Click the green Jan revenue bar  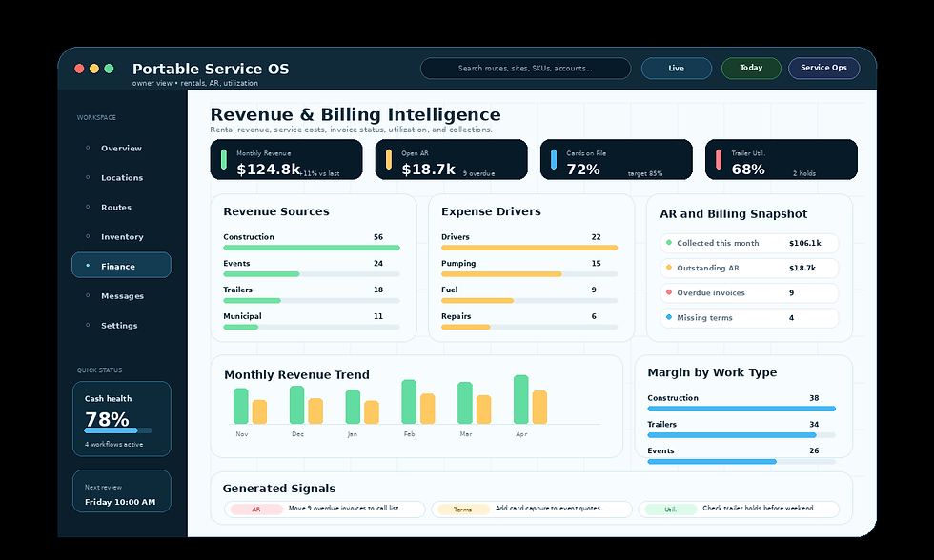[353, 407]
